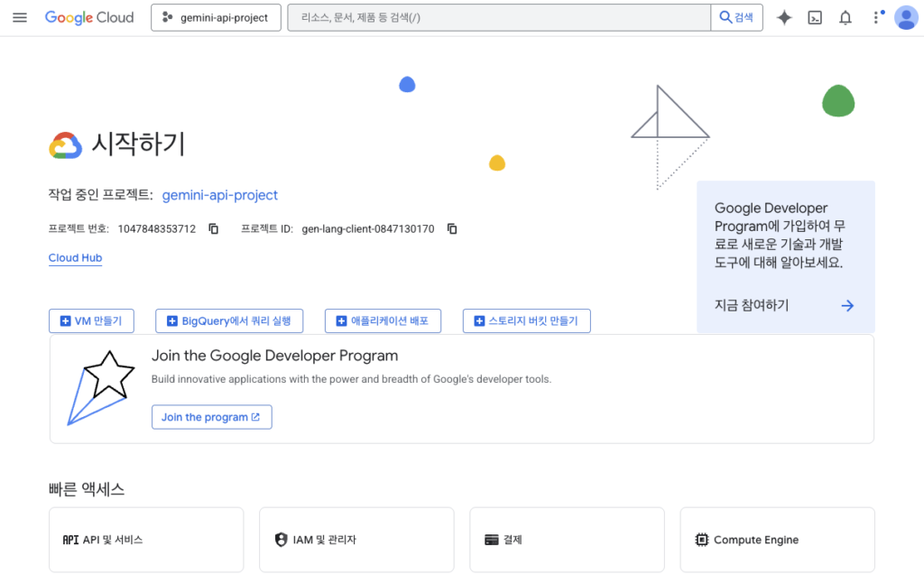Click 스토리지 버킷 만들기 button
Image resolution: width=924 pixels, height=584 pixels.
pyautogui.click(x=526, y=320)
